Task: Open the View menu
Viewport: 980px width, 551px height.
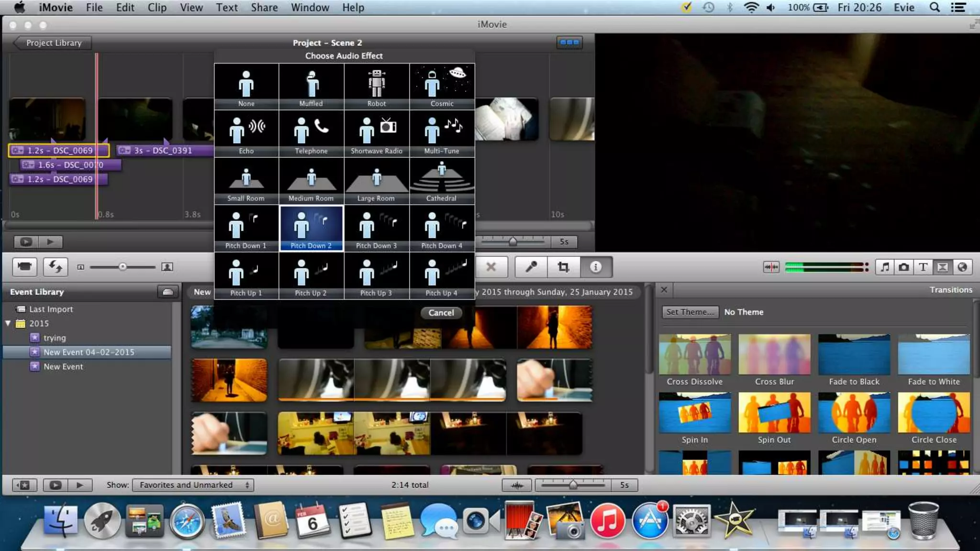Action: point(191,8)
